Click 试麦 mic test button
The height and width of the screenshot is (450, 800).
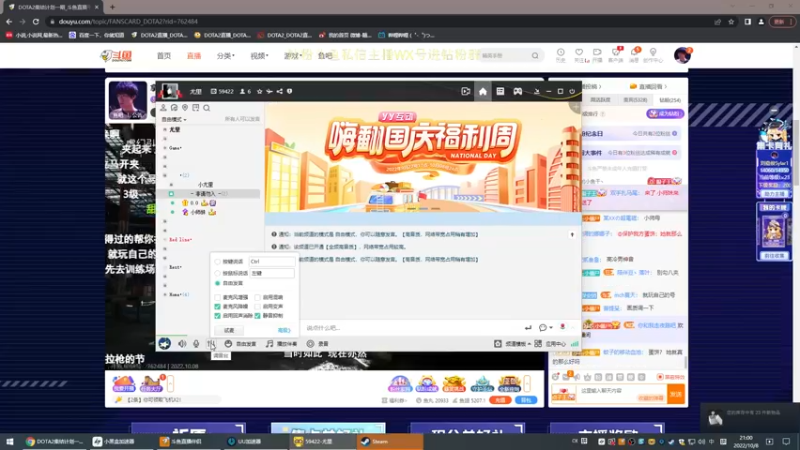(x=229, y=330)
